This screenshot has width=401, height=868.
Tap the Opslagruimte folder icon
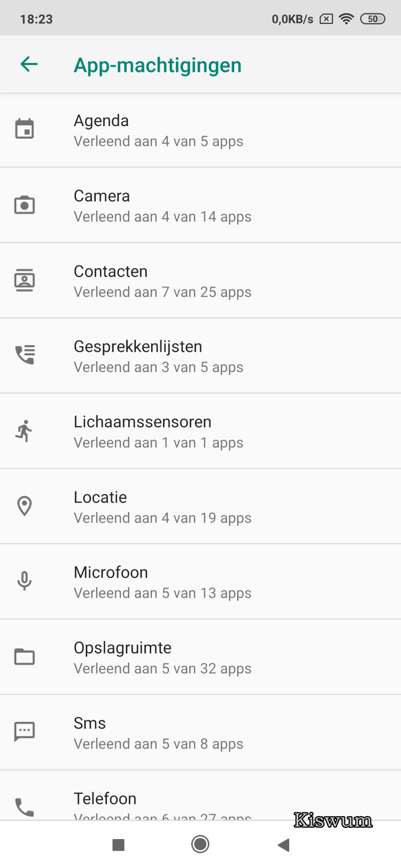pyautogui.click(x=24, y=656)
